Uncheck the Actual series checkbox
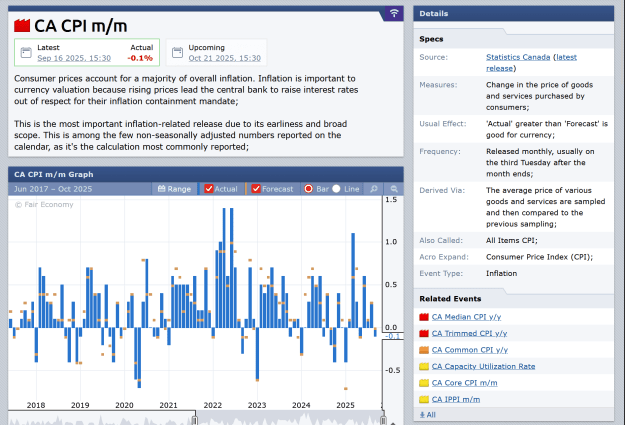 [x=208, y=189]
